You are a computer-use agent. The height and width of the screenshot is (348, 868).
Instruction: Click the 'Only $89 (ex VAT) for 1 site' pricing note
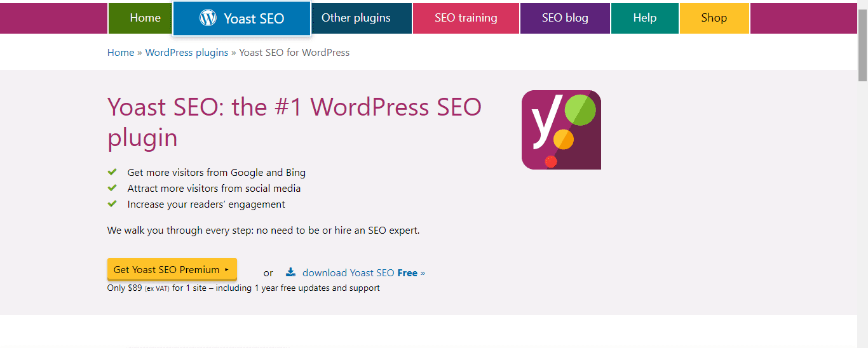pyautogui.click(x=243, y=288)
